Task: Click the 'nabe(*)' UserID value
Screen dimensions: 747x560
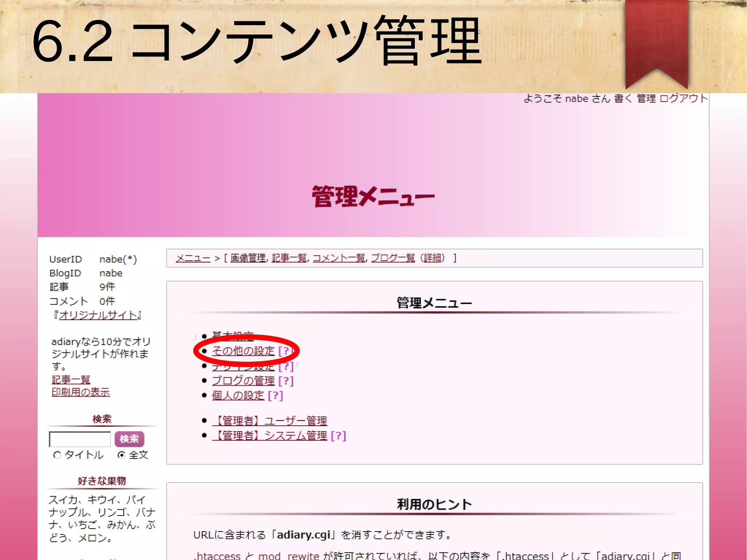Action: point(118,259)
